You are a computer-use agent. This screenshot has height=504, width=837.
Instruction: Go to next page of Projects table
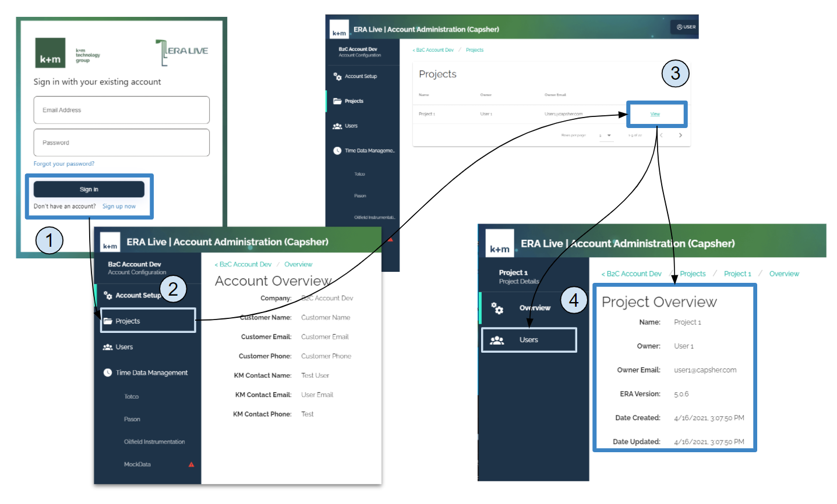click(x=680, y=136)
